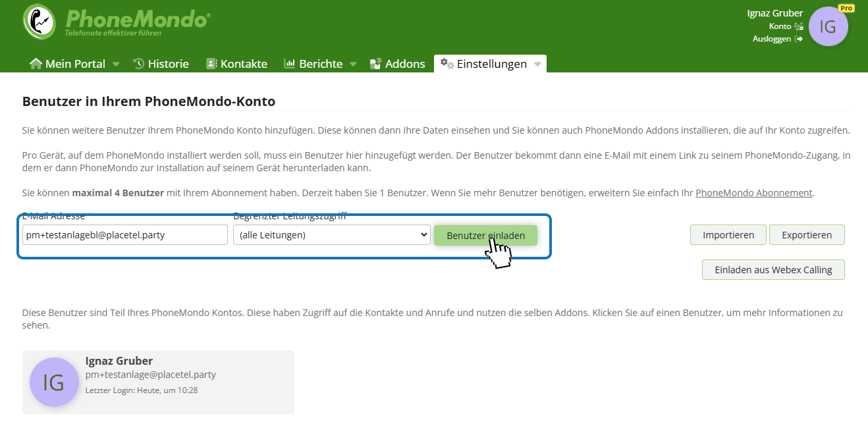Click the puzzle icon beside Addons
This screenshot has height=426, width=868.
click(x=375, y=64)
